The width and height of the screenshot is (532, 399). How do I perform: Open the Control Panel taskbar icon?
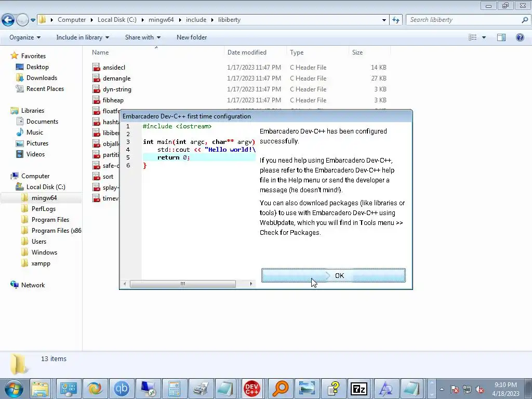click(x=69, y=389)
